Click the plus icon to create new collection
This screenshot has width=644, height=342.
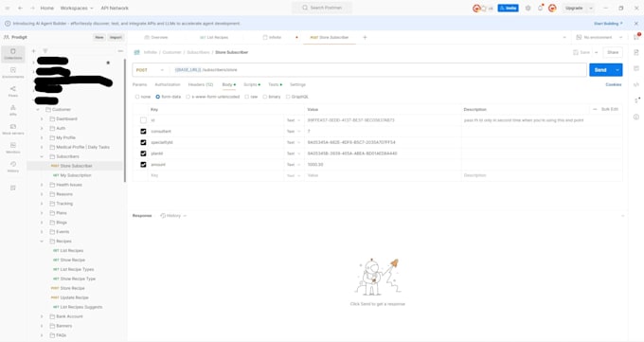[34, 51]
